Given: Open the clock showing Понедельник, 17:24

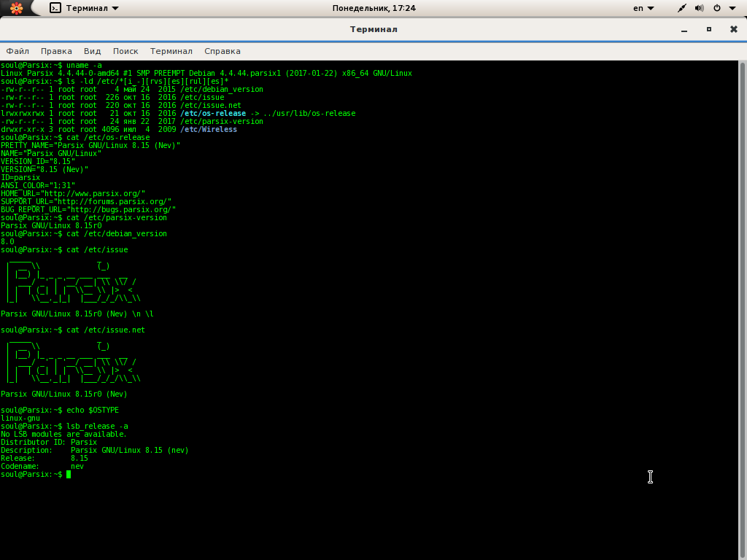Looking at the screenshot, I should (x=374, y=8).
